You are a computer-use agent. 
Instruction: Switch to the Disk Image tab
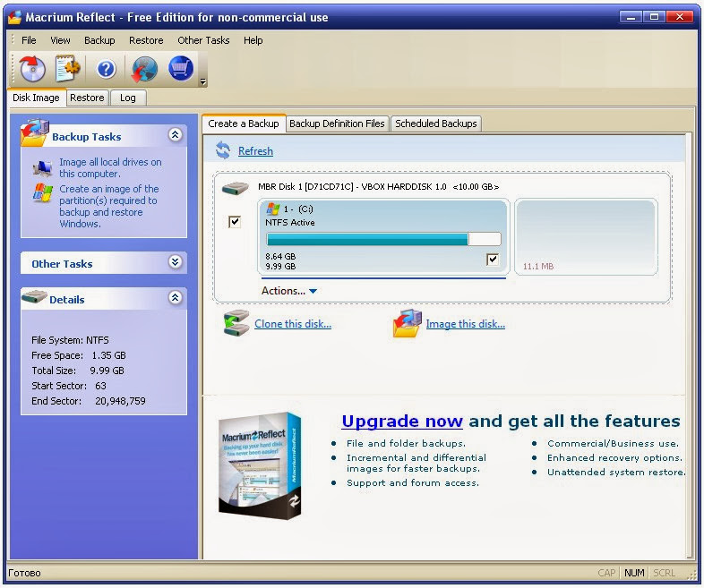[37, 98]
